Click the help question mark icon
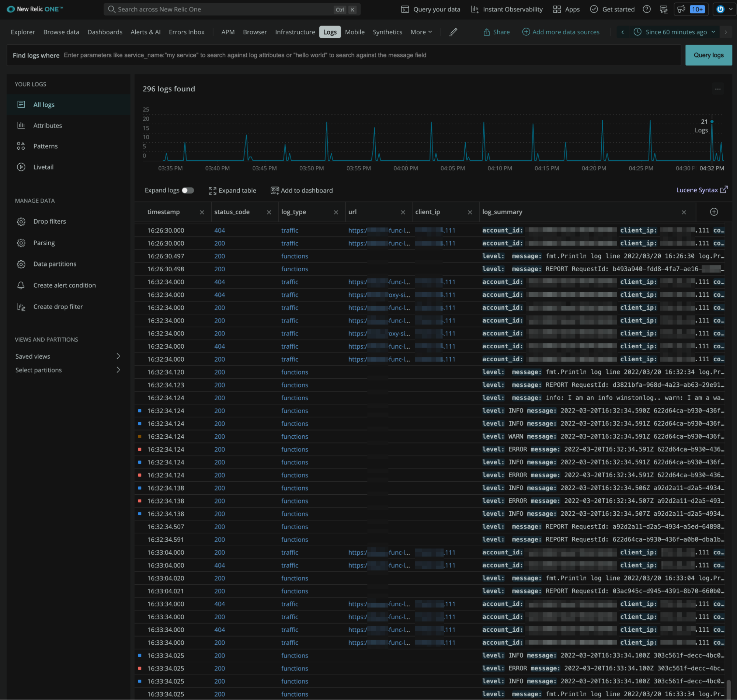 point(647,9)
